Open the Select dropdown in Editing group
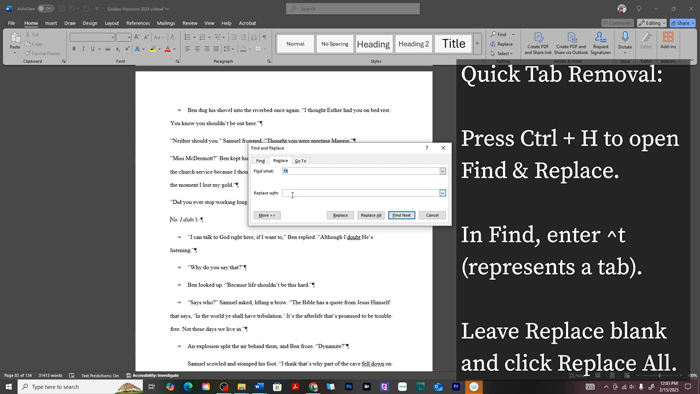 tap(502, 53)
